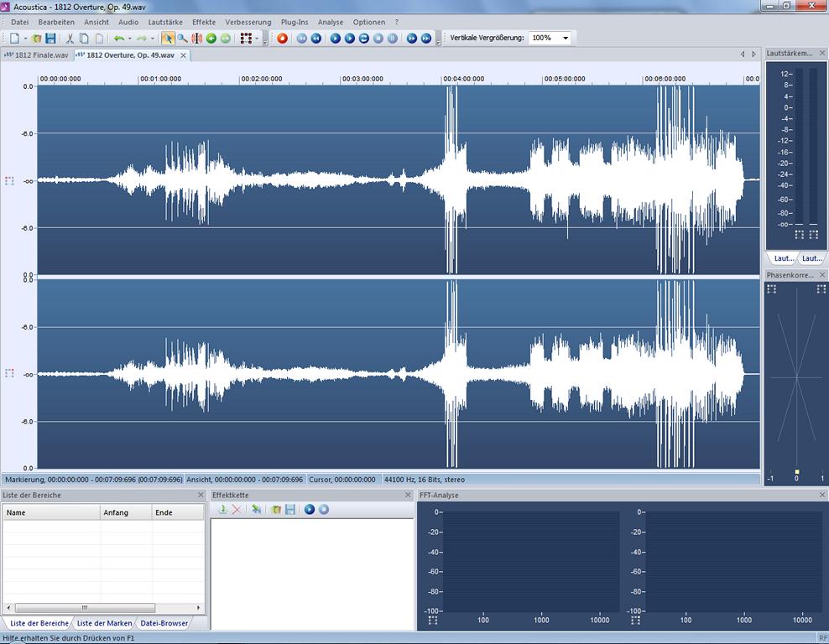Add an effect to the Effektkette
The width and height of the screenshot is (829, 644).
(x=222, y=510)
